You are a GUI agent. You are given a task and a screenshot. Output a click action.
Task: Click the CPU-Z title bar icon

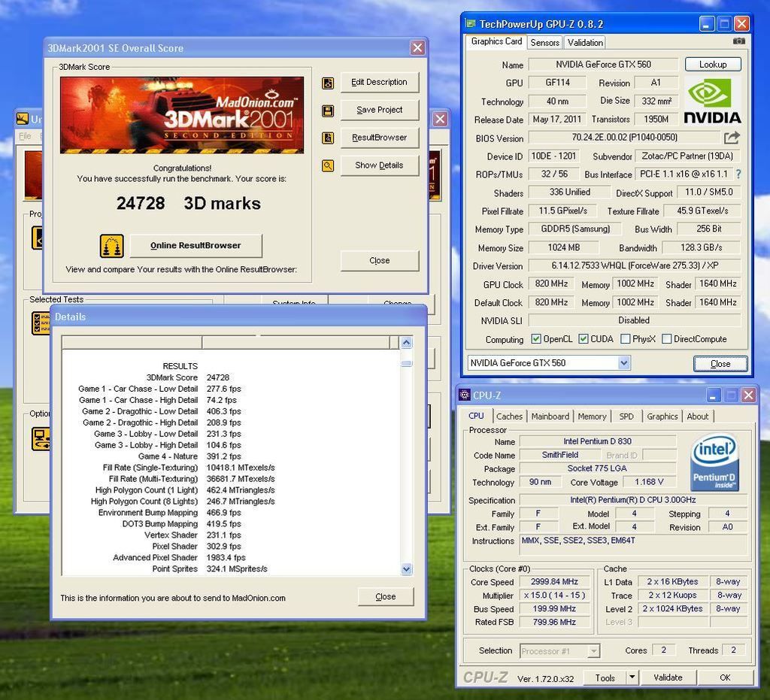[464, 395]
